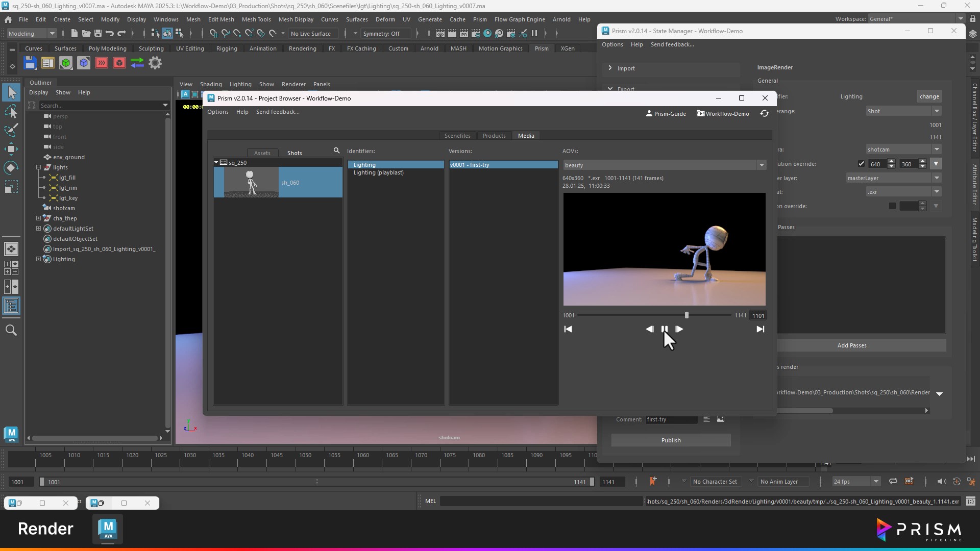Choose the Paint selection tool
Screen dimensions: 980x551
11,130
